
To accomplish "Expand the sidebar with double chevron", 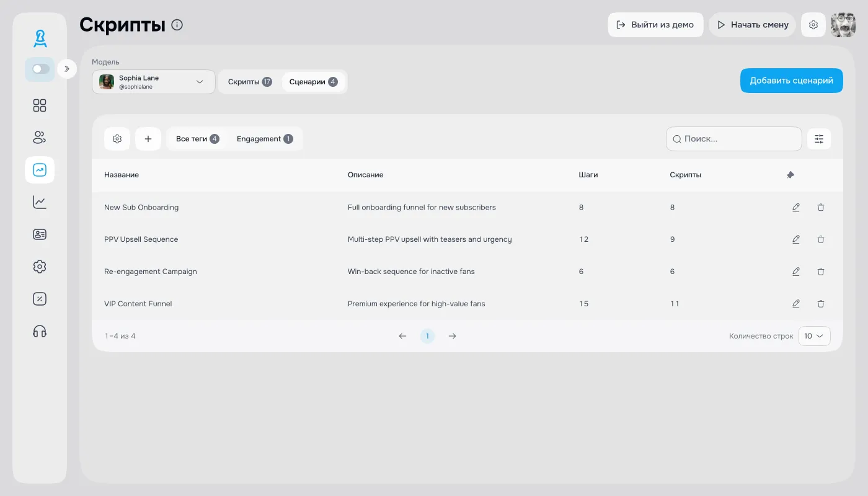I will 67,69.
